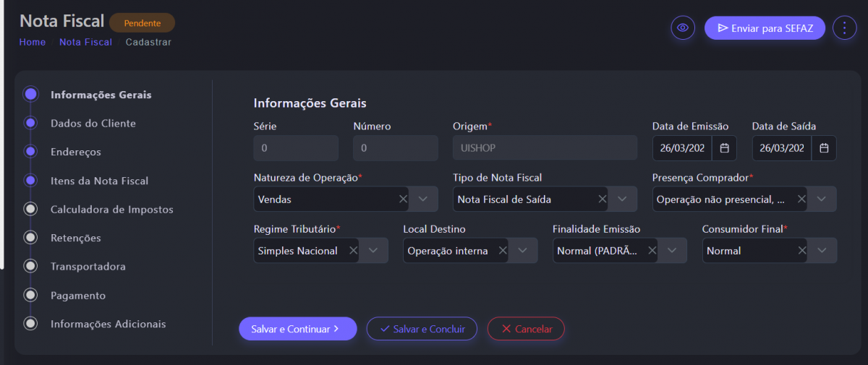Viewport: 868px width, 365px height.
Task: Open the three-dot more options menu
Action: (x=844, y=28)
